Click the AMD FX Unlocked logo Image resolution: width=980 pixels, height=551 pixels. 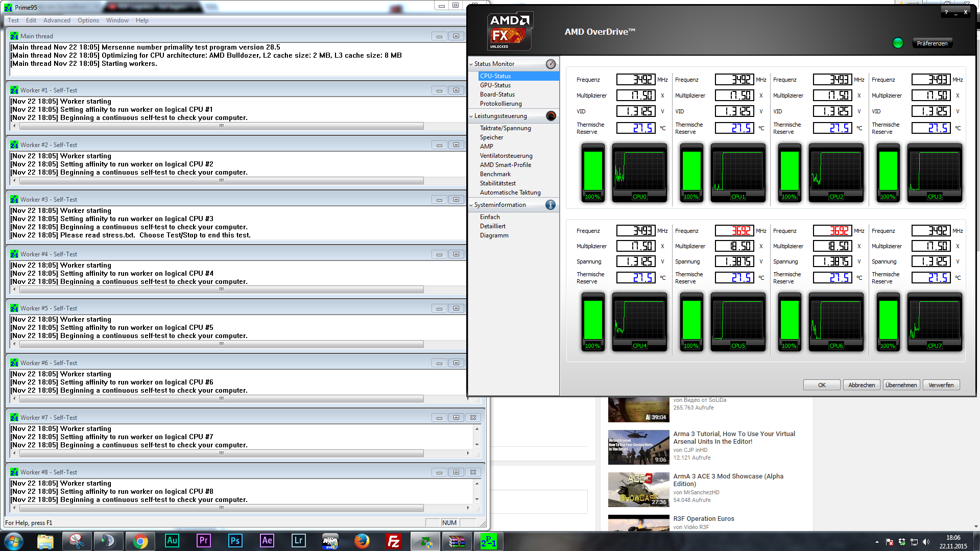click(510, 31)
